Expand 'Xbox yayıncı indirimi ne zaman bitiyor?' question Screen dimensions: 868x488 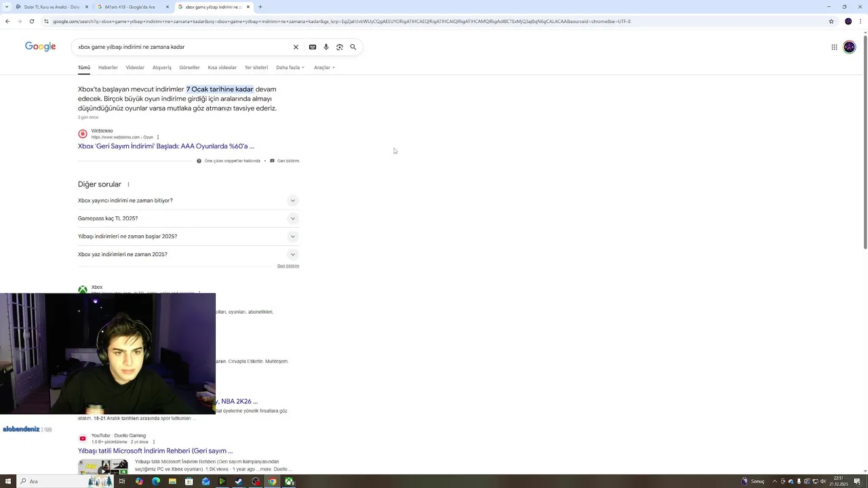tap(188, 201)
